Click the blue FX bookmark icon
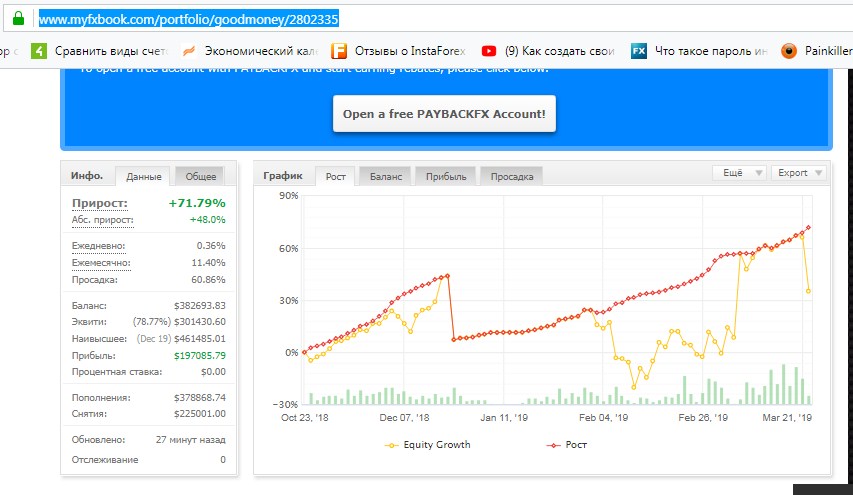This screenshot has height=495, width=853. click(639, 51)
